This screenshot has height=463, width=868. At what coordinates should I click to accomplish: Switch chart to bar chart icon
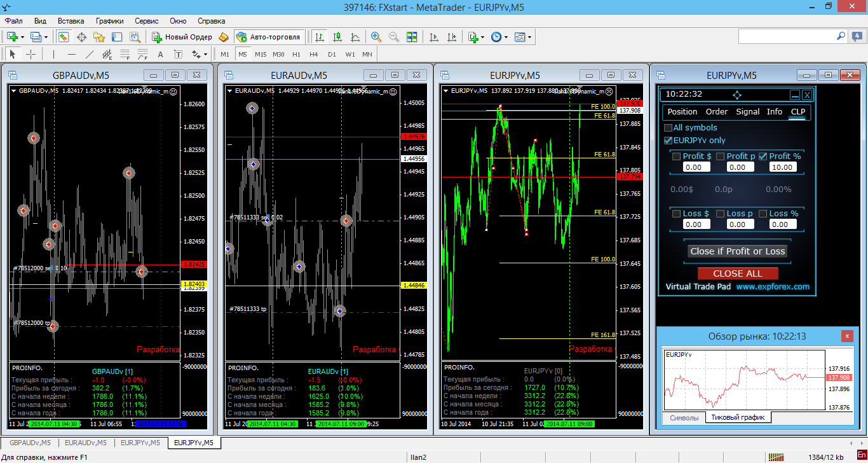pyautogui.click(x=320, y=37)
